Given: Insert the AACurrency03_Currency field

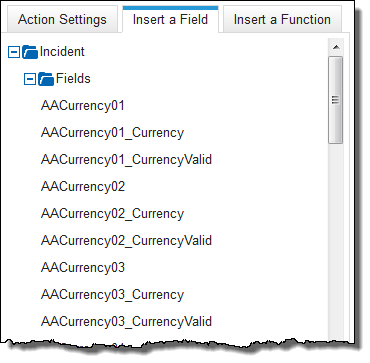Looking at the screenshot, I should point(112,295).
